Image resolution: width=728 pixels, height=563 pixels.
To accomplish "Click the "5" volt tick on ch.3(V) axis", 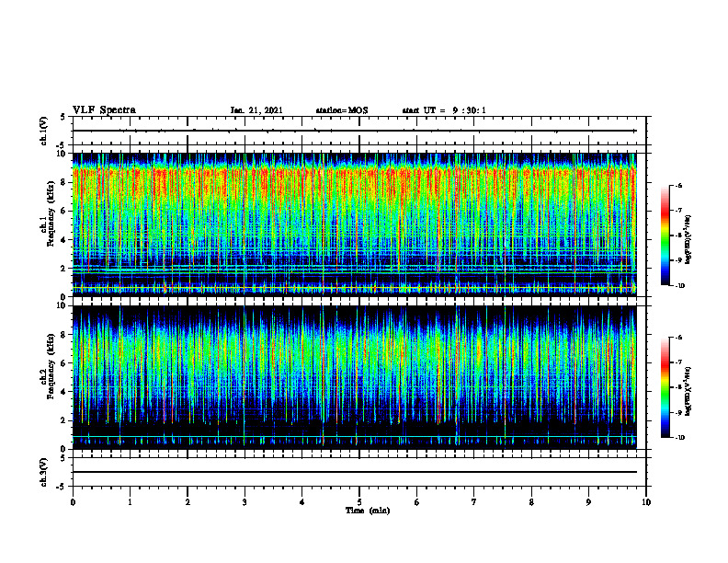I will pos(63,458).
